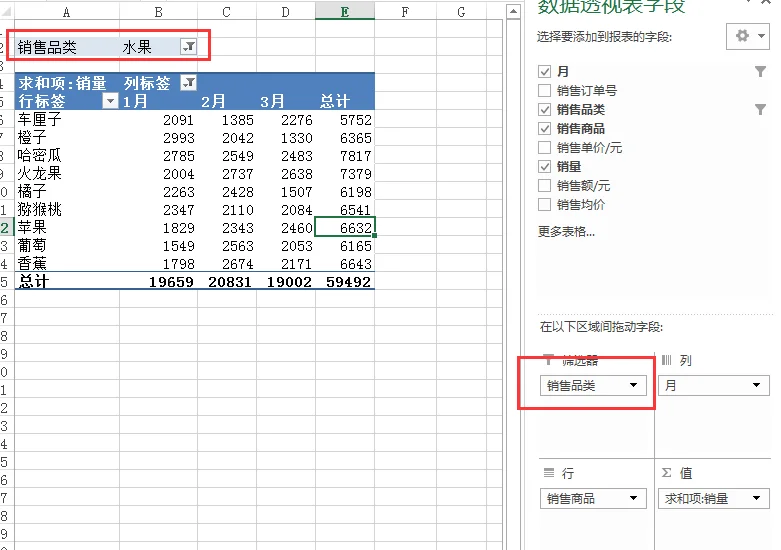
Task: Click the vertical scrollbar up arrow
Action: 513,11
